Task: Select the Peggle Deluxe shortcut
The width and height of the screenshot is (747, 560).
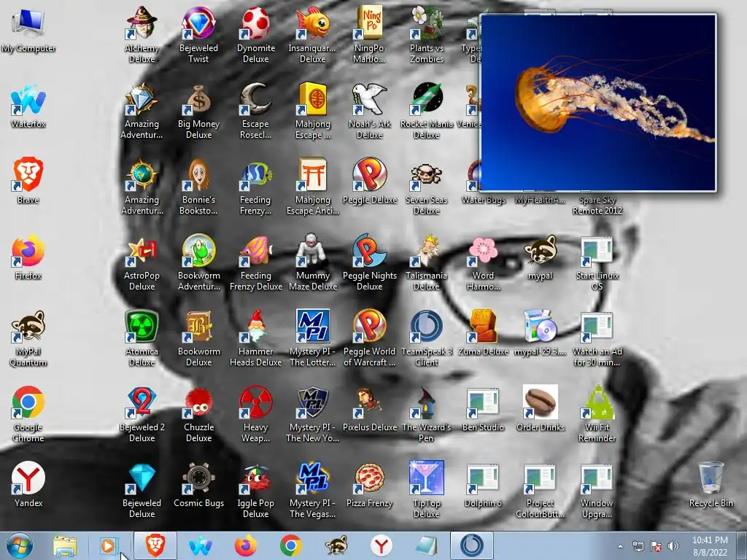Action: tap(369, 182)
